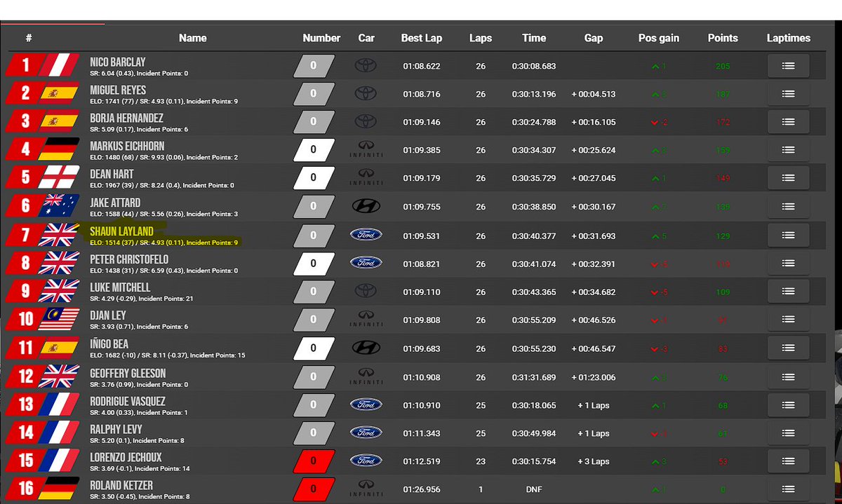Select driver name Shaun Layland
The width and height of the screenshot is (842, 504).
pos(121,231)
